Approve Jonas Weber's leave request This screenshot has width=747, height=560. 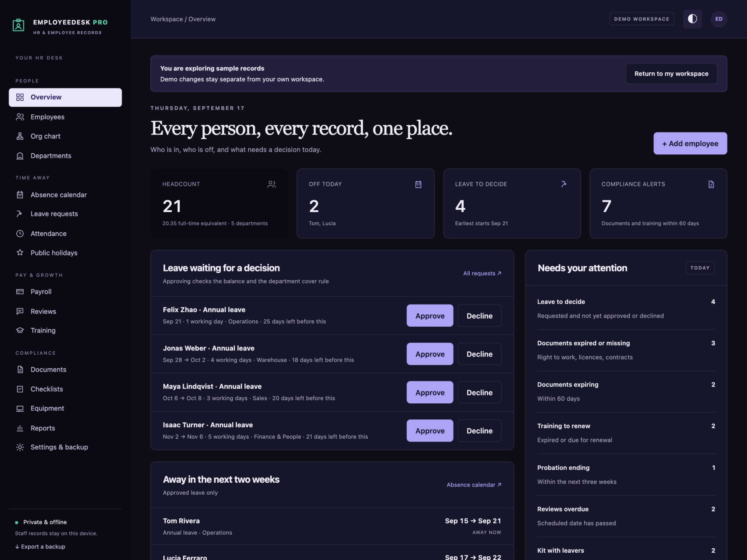point(430,354)
